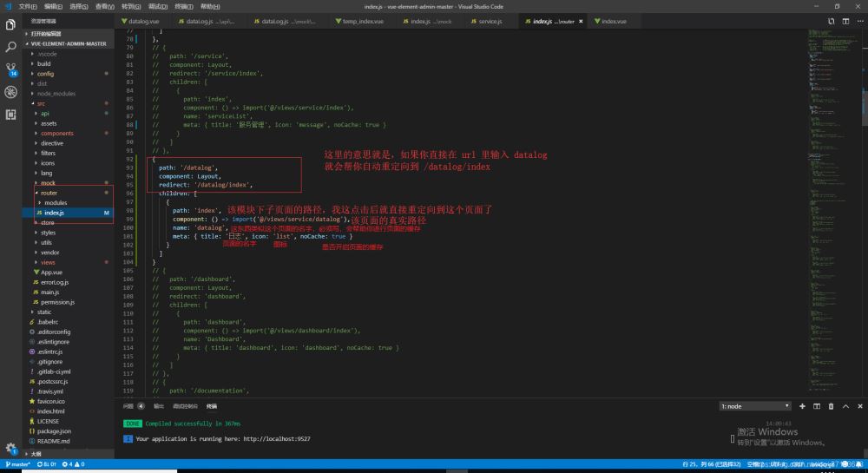Open Source Control with 14 changes
The width and height of the screenshot is (868, 473).
click(x=10, y=69)
